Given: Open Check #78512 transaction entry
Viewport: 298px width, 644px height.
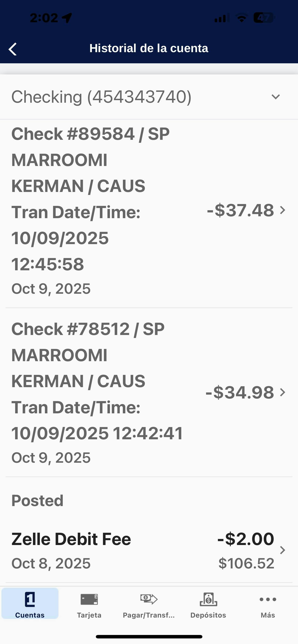Looking at the screenshot, I should [x=90, y=392].
